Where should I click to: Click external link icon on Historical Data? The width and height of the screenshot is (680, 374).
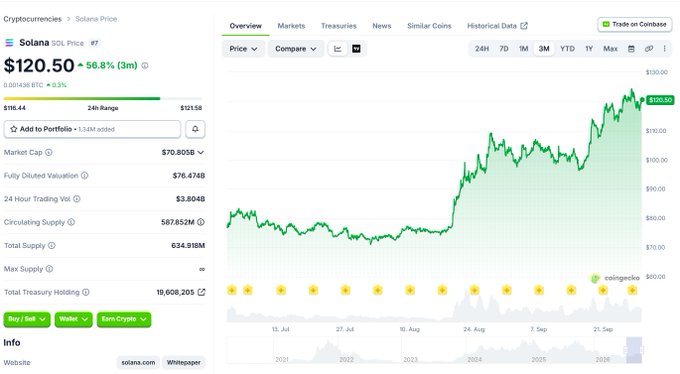[524, 26]
